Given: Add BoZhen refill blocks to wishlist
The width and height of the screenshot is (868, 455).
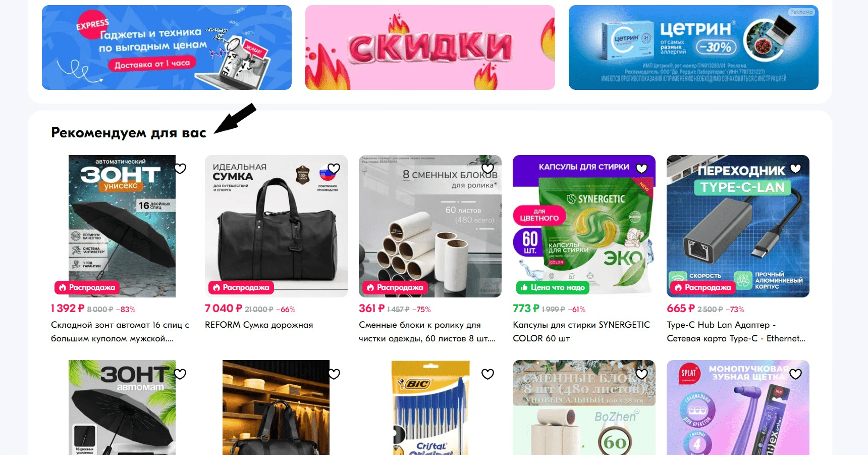Looking at the screenshot, I should click(642, 374).
